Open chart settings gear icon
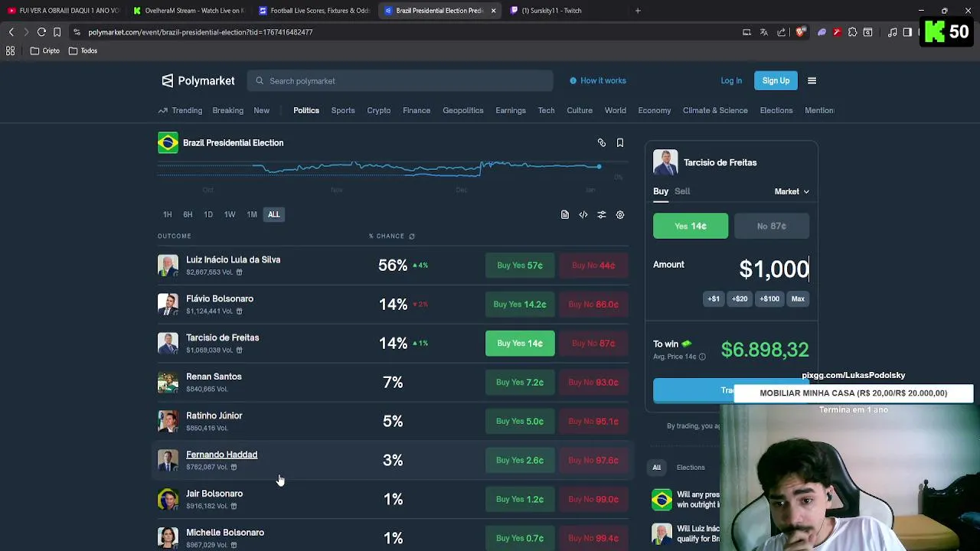The image size is (980, 551). [620, 215]
